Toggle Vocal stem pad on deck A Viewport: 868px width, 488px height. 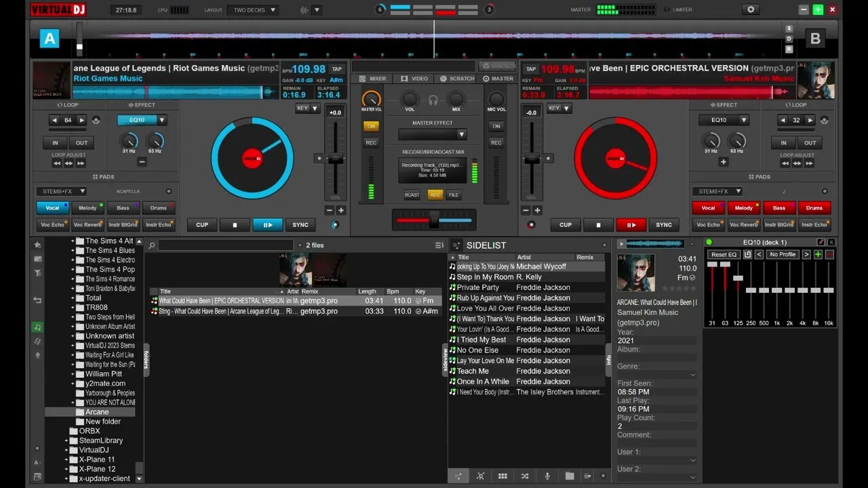pos(53,208)
